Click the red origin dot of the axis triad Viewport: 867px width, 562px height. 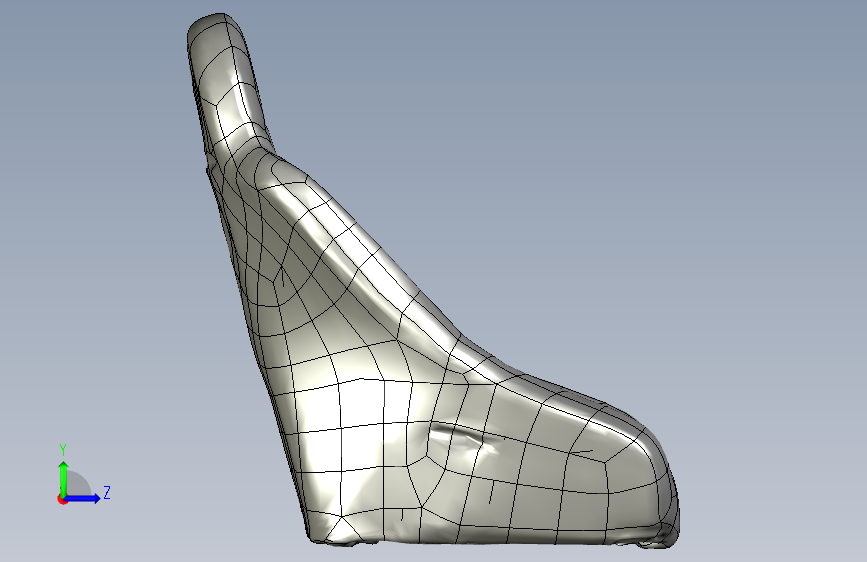(62, 499)
